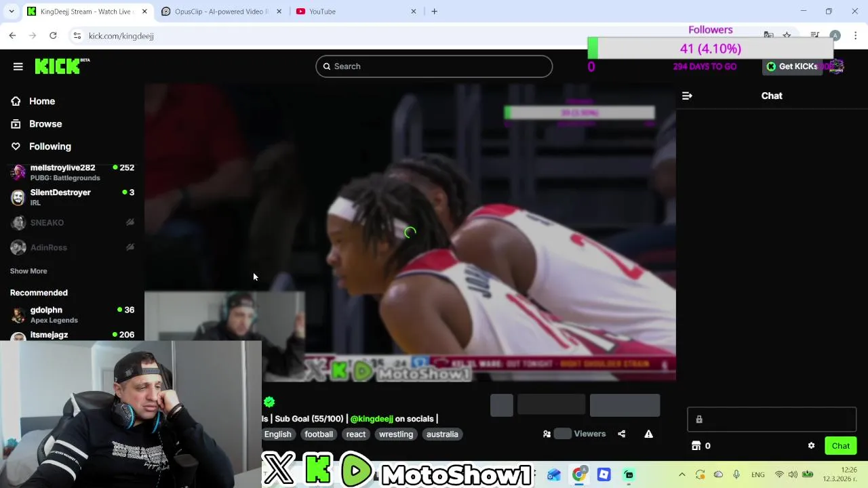Click the Get KICKs button
The width and height of the screenshot is (868, 488).
pyautogui.click(x=792, y=66)
